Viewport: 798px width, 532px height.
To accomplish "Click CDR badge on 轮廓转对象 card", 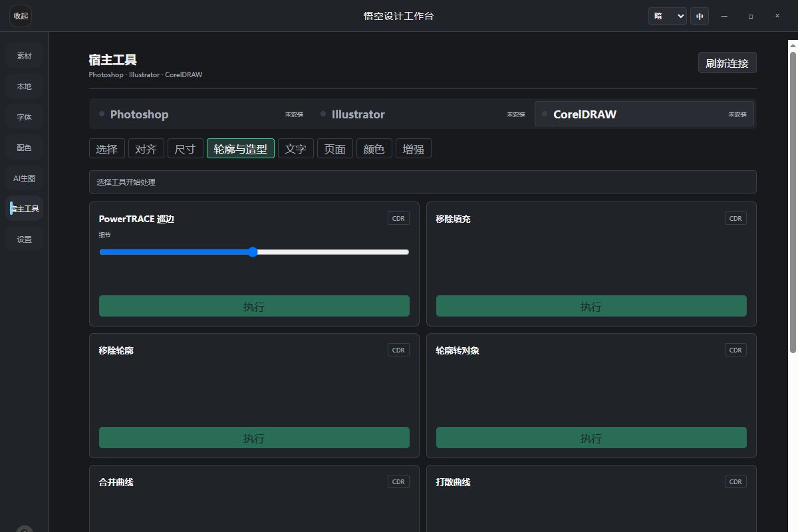I will [x=735, y=350].
